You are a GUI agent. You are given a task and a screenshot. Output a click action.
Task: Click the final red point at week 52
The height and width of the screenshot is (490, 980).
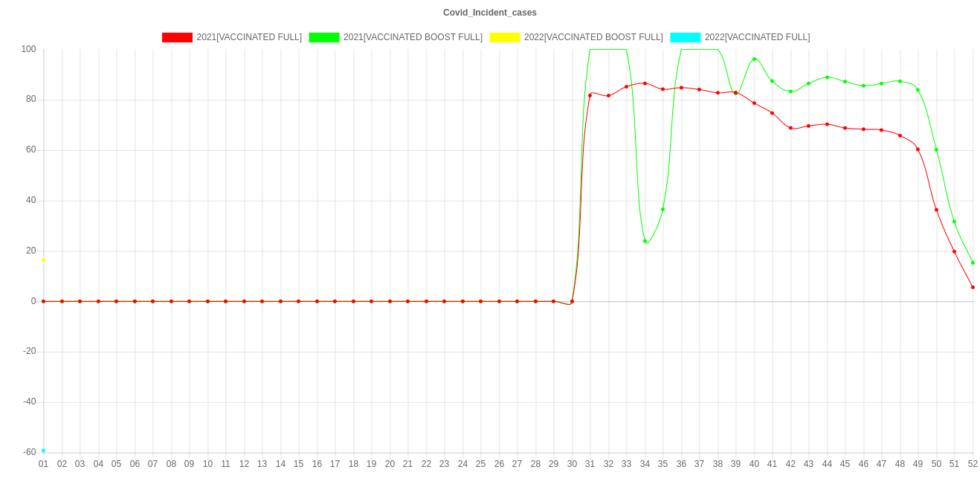coord(973,287)
